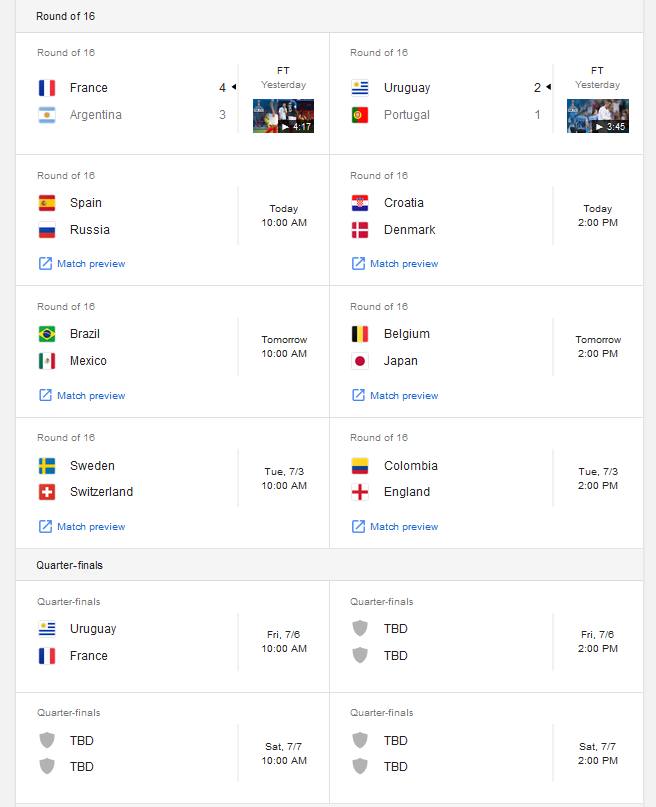Open Match preview for Colombia vs England
The image size is (656, 807).
coord(395,527)
